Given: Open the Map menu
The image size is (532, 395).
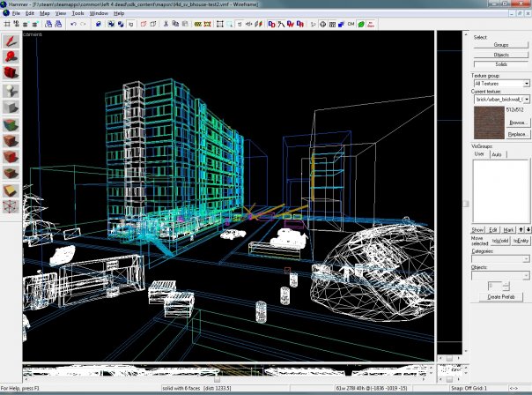Looking at the screenshot, I should (x=44, y=13).
